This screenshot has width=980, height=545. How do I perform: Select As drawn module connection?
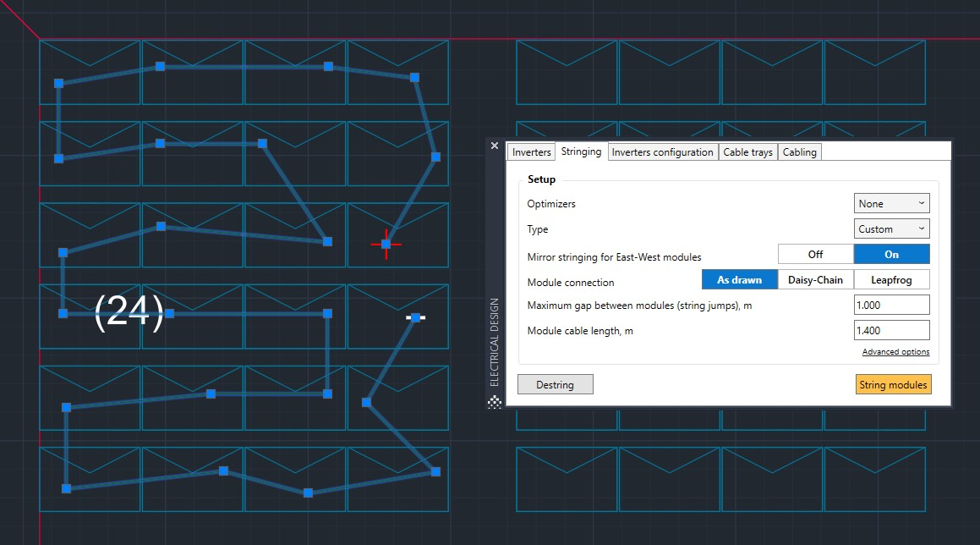(739, 279)
